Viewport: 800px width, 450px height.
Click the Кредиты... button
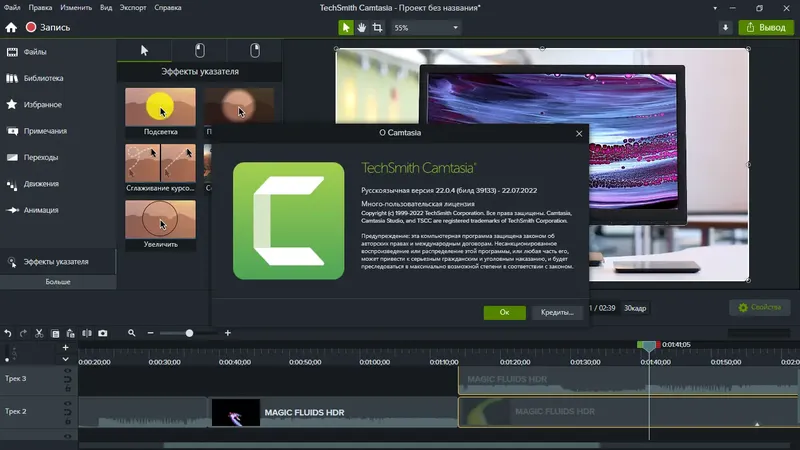tap(557, 312)
